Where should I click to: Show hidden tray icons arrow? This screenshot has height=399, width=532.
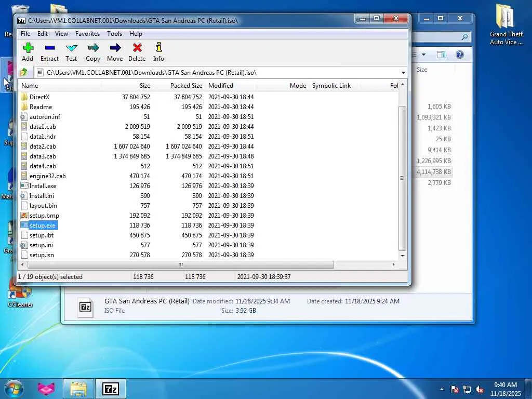point(442,390)
